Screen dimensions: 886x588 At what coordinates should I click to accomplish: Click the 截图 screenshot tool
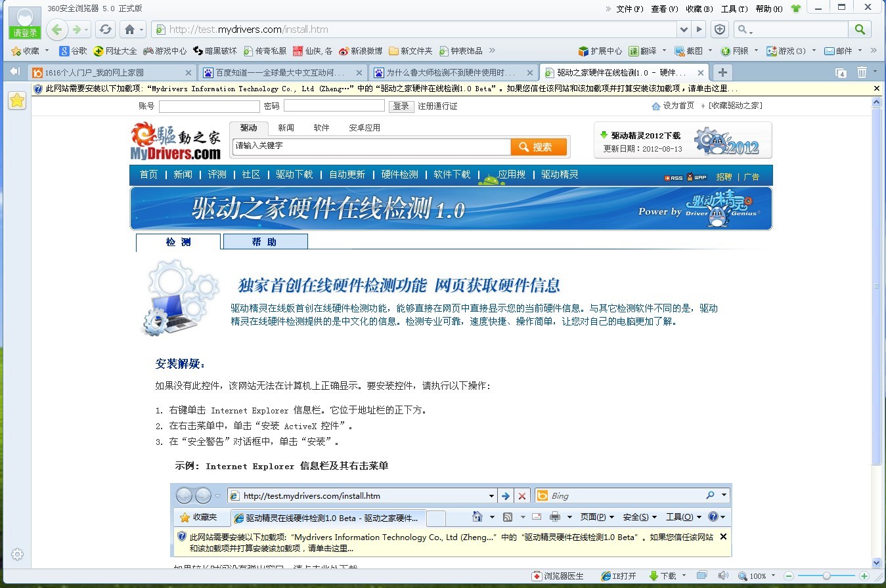(689, 51)
